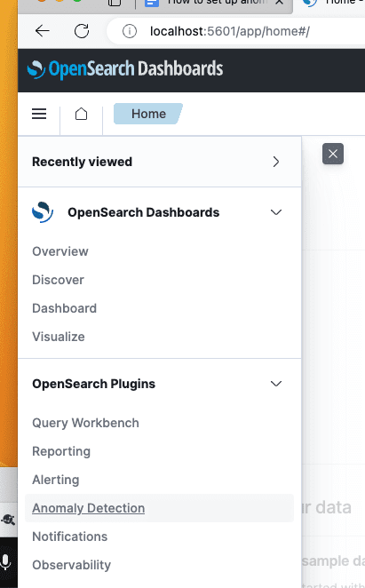Toggle the hamburger navigation menu

tap(39, 114)
